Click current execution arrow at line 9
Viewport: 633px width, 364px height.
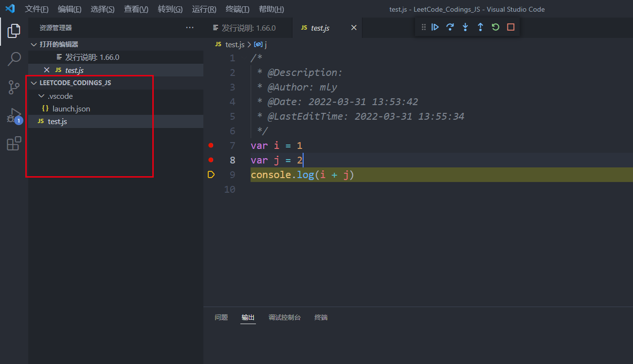click(x=211, y=174)
